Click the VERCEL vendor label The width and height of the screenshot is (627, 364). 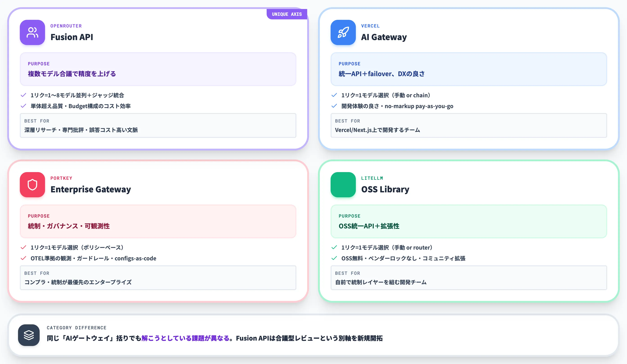370,26
